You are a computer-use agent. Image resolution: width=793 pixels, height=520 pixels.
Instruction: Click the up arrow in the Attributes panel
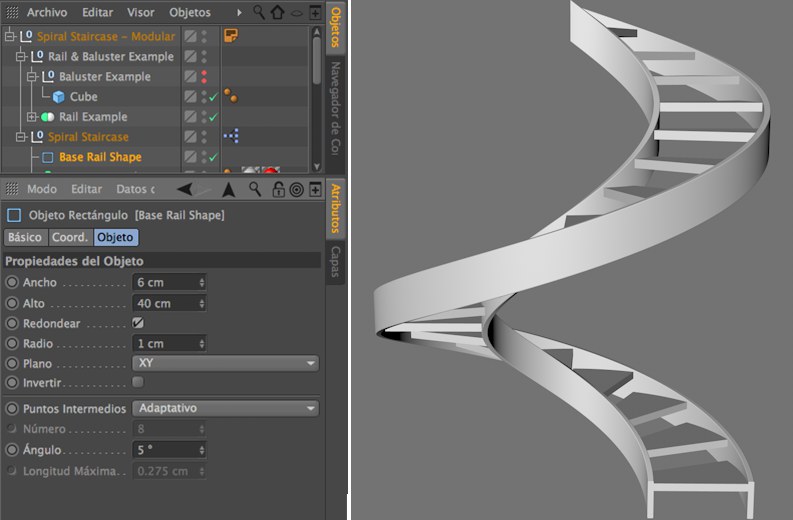(228, 189)
